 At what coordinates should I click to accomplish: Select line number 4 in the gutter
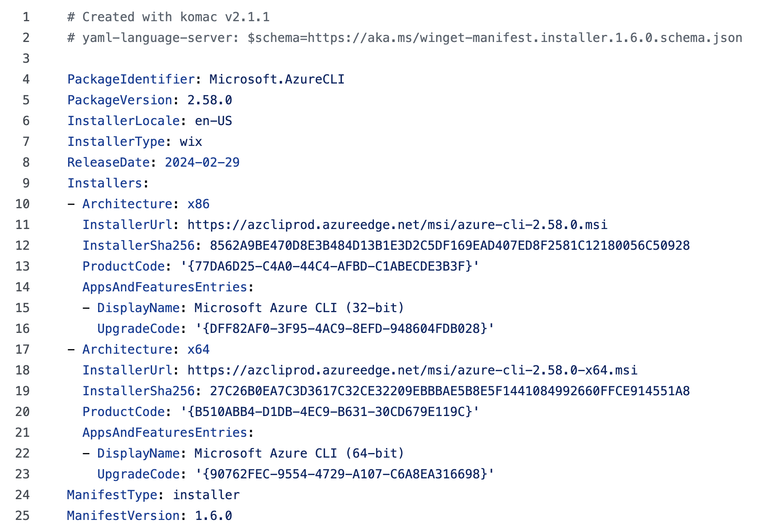point(26,79)
